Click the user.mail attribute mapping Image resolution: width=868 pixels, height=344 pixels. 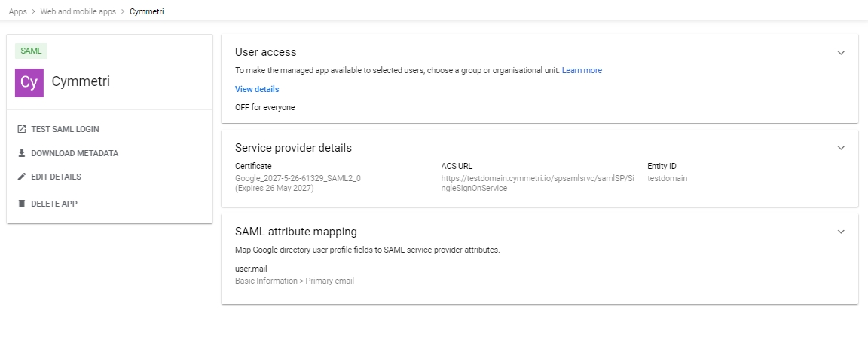coord(251,269)
